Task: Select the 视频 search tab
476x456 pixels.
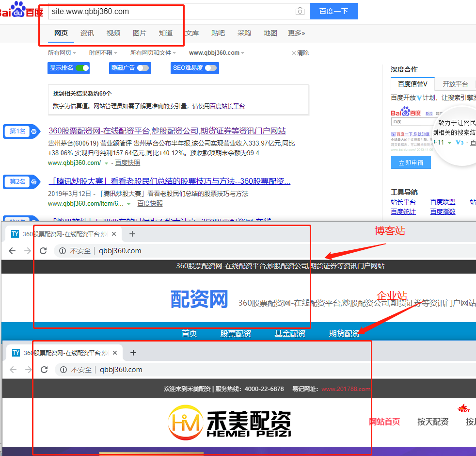Action: click(x=113, y=33)
